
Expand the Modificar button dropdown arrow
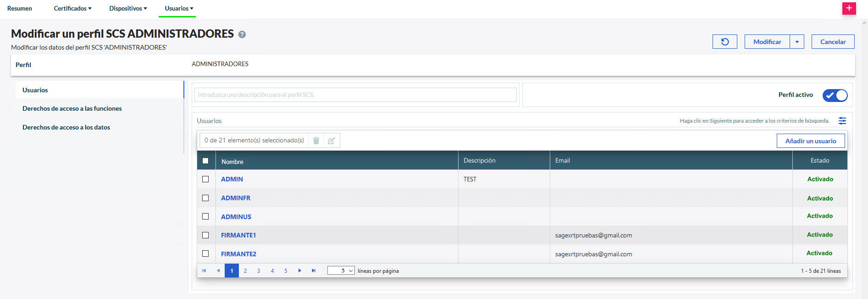coord(797,42)
